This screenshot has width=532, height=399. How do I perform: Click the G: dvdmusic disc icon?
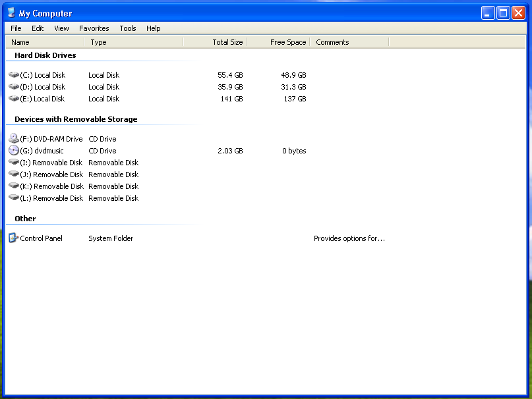click(14, 150)
